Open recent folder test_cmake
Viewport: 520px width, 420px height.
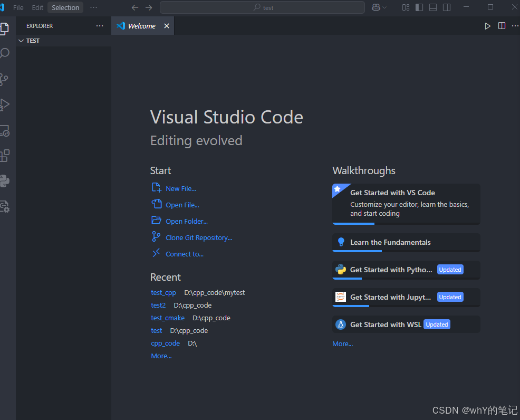[x=168, y=318]
